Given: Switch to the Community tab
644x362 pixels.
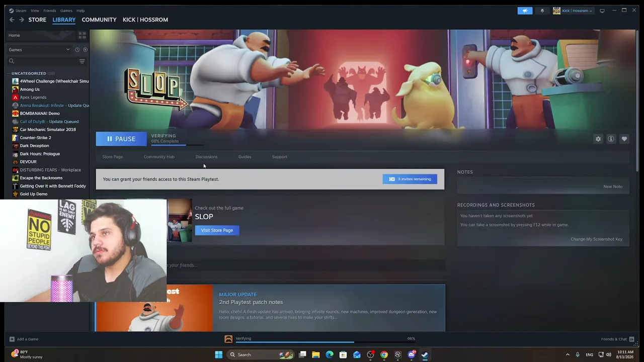Looking at the screenshot, I should [x=99, y=20].
